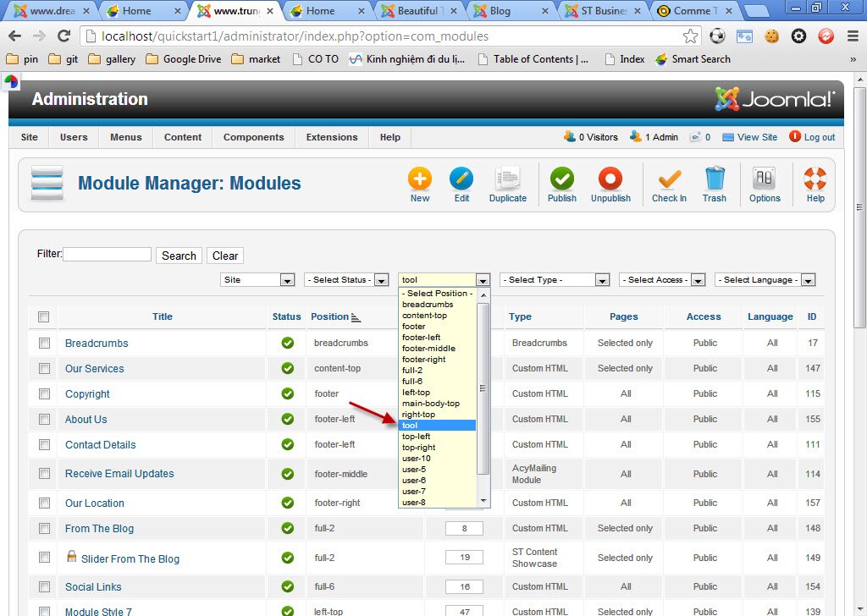Click the green Publish icon
867x616 pixels.
[x=561, y=179]
